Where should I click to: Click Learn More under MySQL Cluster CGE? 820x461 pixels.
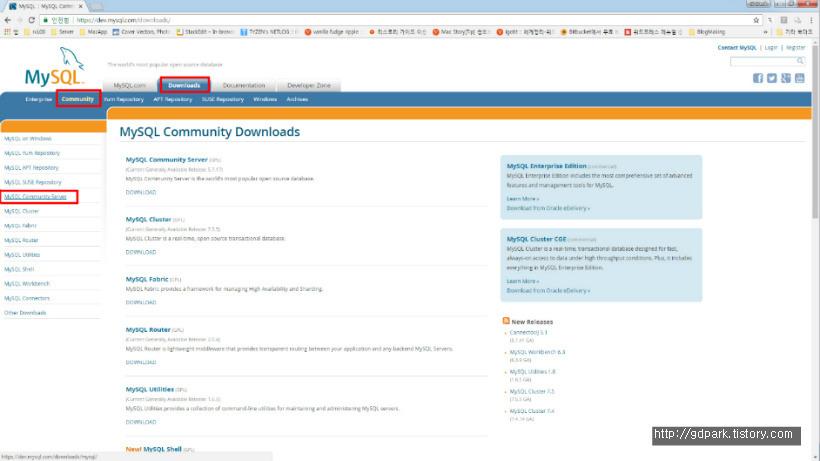pos(522,281)
